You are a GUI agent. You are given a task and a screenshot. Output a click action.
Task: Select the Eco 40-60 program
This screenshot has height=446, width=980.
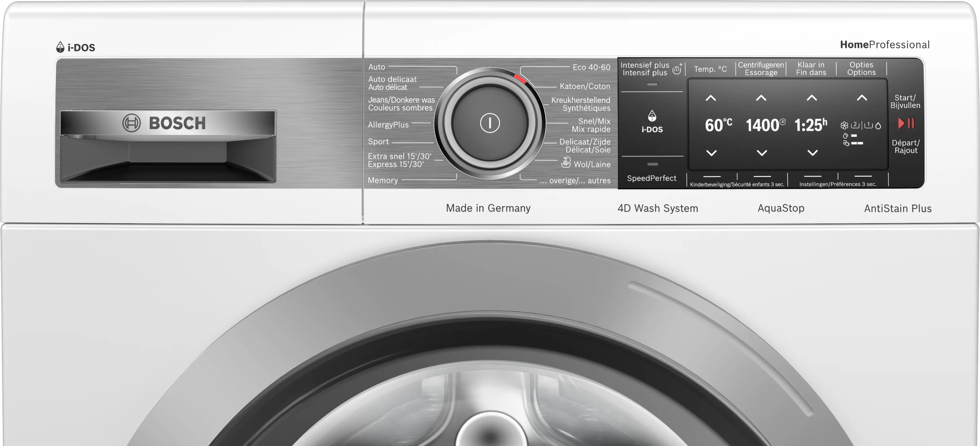[591, 67]
